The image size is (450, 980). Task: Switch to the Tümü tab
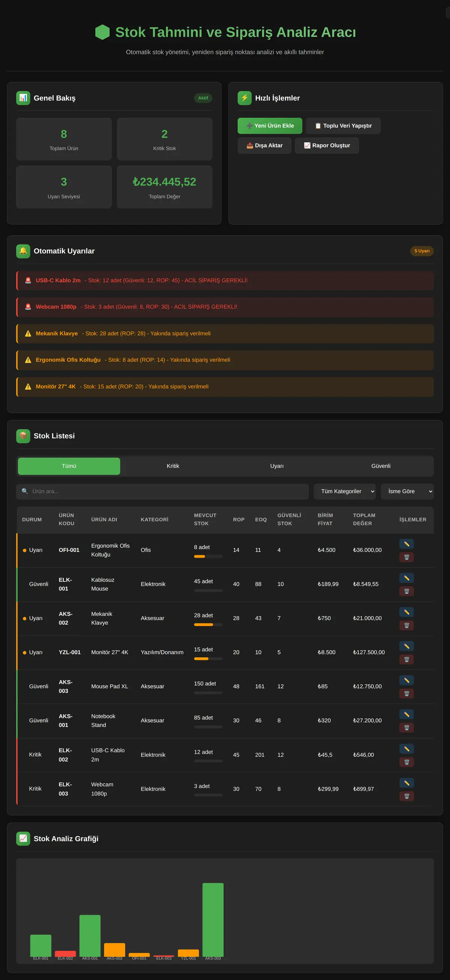click(x=69, y=466)
